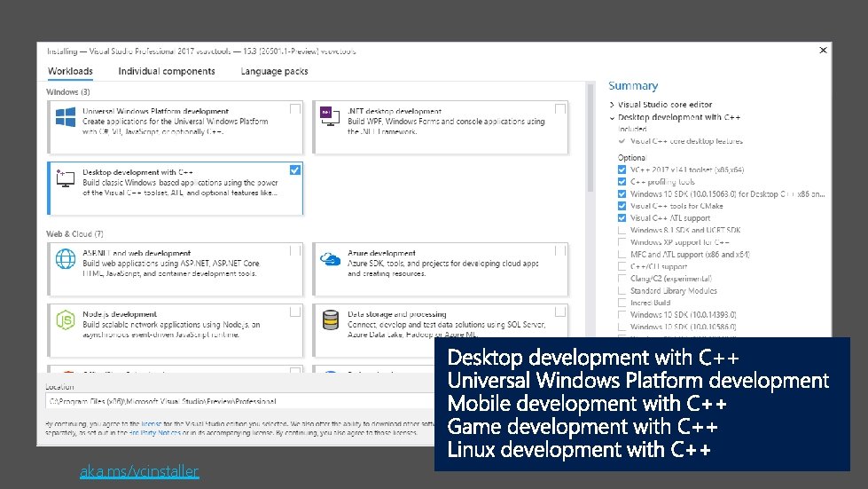
Task: Uncheck C++ profiling tools option
Action: click(622, 182)
